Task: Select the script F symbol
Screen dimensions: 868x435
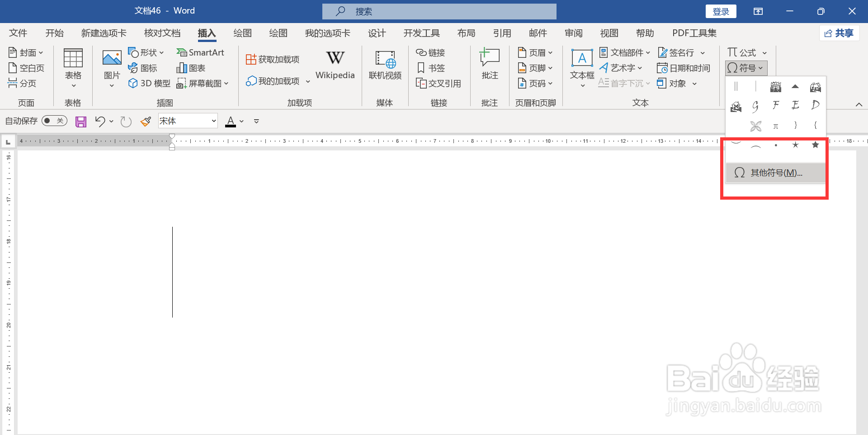Action: tap(776, 106)
